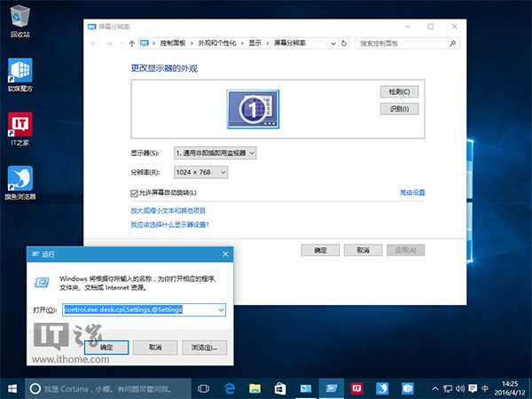Image resolution: width=532 pixels, height=399 pixels.
Task: Click the 运行 dialog title icon
Action: tap(35, 254)
